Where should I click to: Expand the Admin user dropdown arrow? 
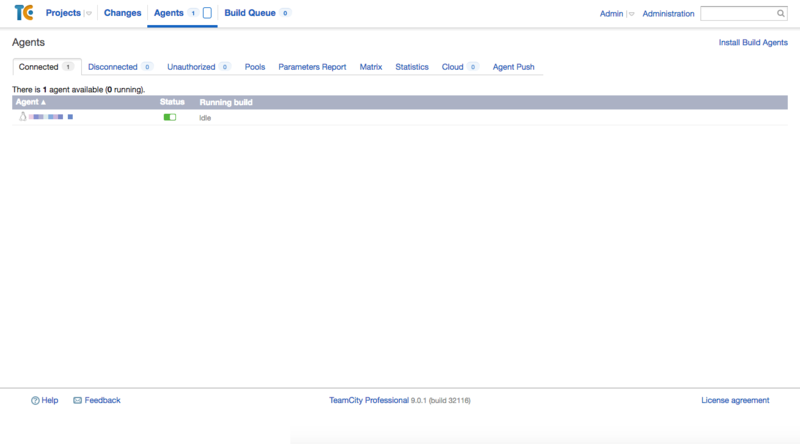pos(632,14)
